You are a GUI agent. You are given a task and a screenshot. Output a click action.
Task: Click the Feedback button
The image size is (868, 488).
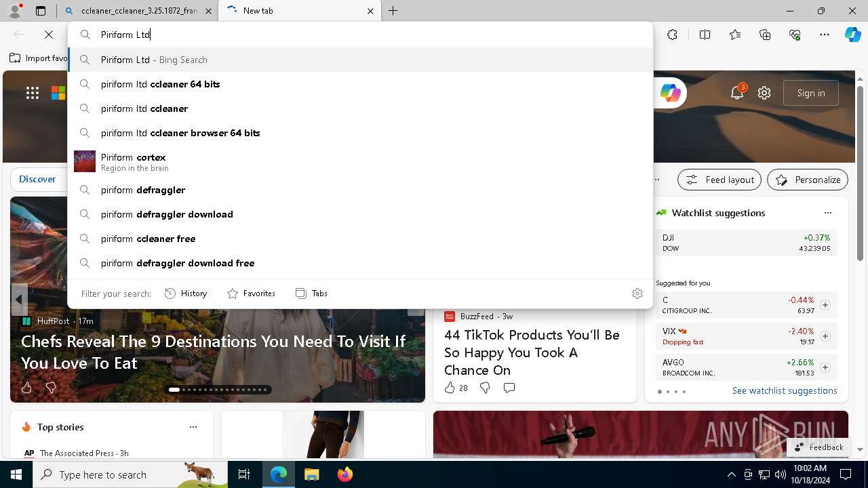click(818, 447)
